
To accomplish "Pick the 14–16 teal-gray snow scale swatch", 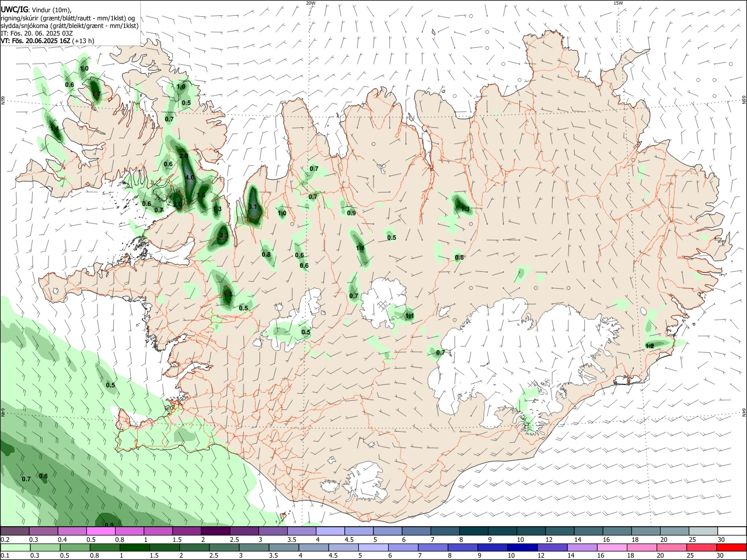I will coord(588,531).
